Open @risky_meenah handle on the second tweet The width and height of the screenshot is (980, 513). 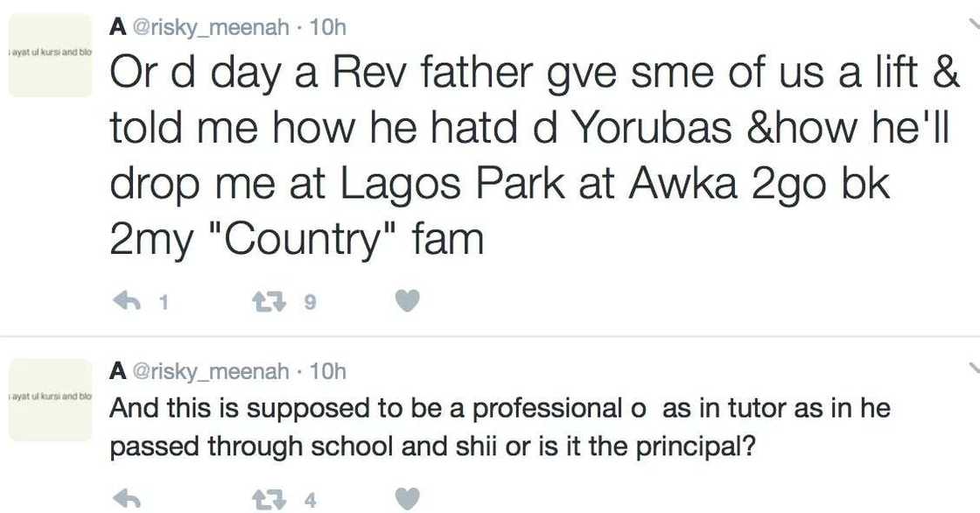210,372
